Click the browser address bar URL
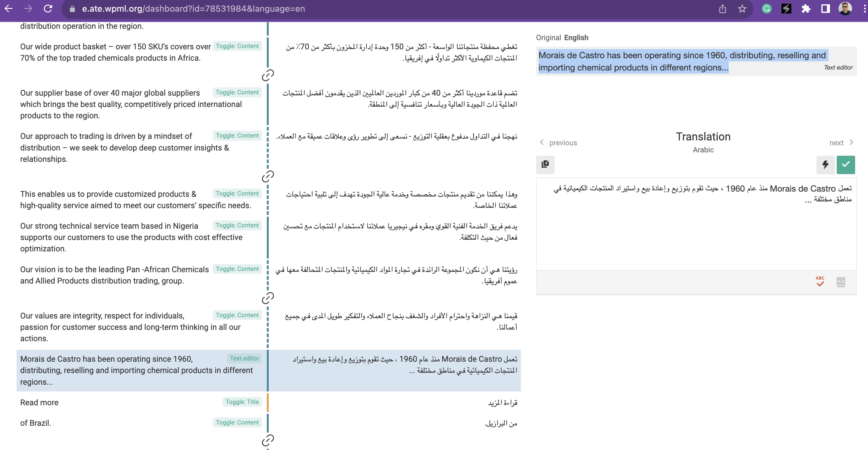Image resolution: width=868 pixels, height=450 pixels. click(x=194, y=9)
